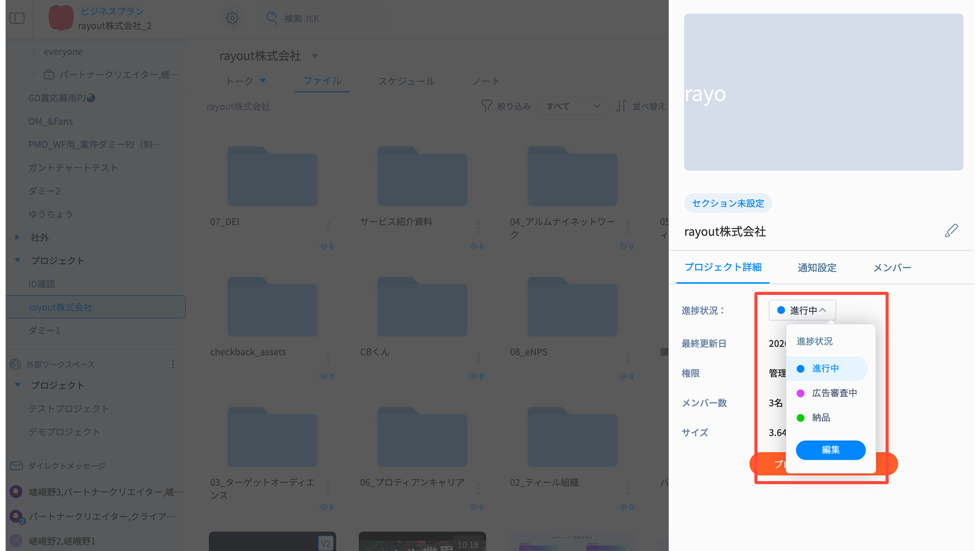Expand the 社外 tree section
Screen dimensions: 980x551
pos(17,237)
